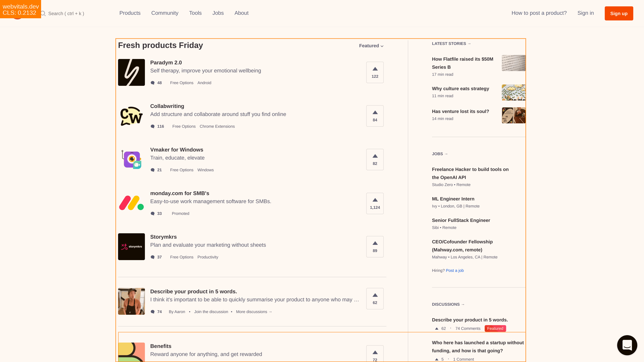Open the Benefits product logo

tap(131, 352)
